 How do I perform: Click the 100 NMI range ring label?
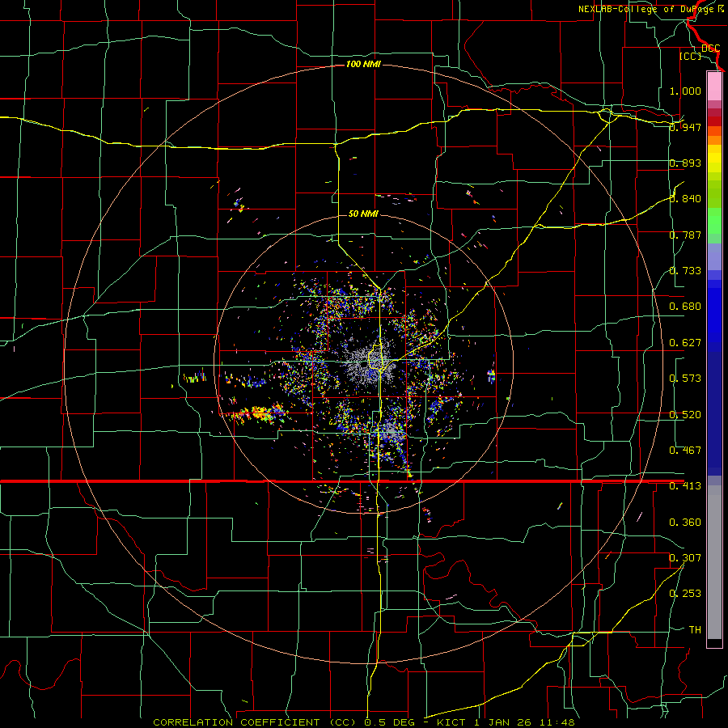363,64
